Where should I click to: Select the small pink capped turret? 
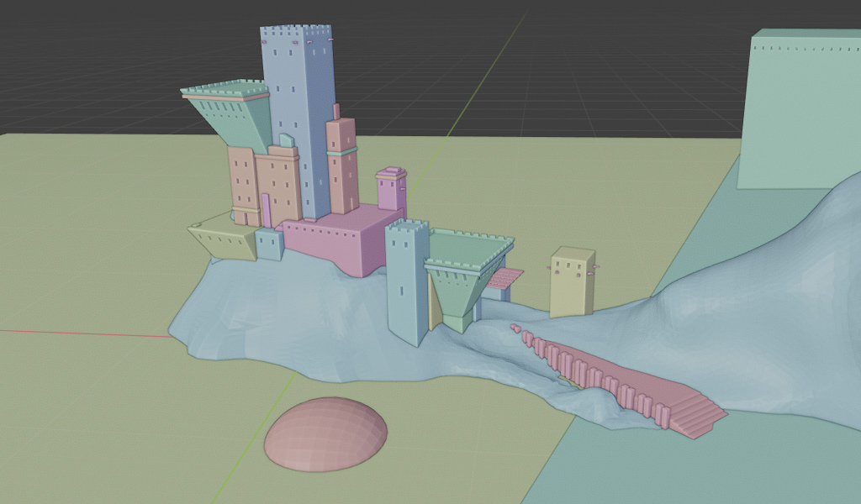(391, 189)
